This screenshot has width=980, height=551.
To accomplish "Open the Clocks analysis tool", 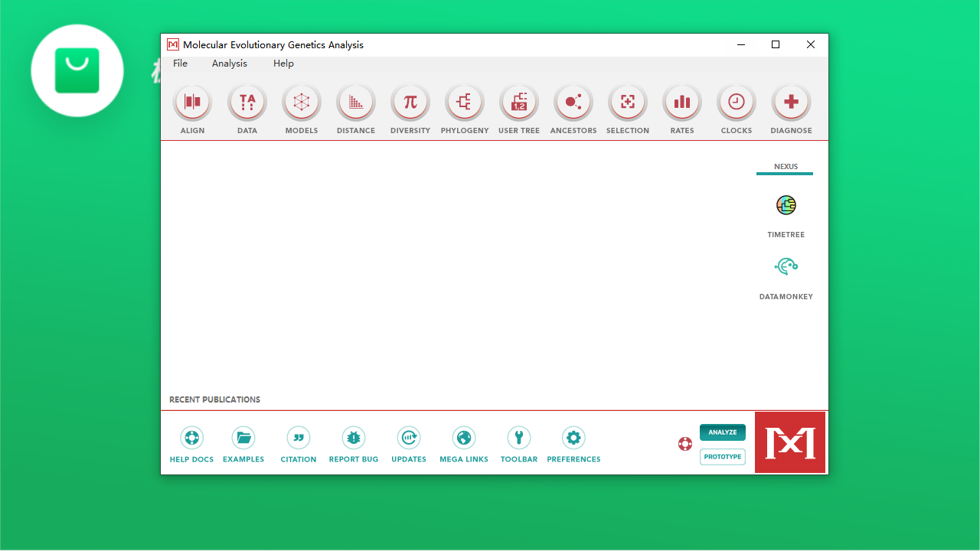I will tap(737, 103).
